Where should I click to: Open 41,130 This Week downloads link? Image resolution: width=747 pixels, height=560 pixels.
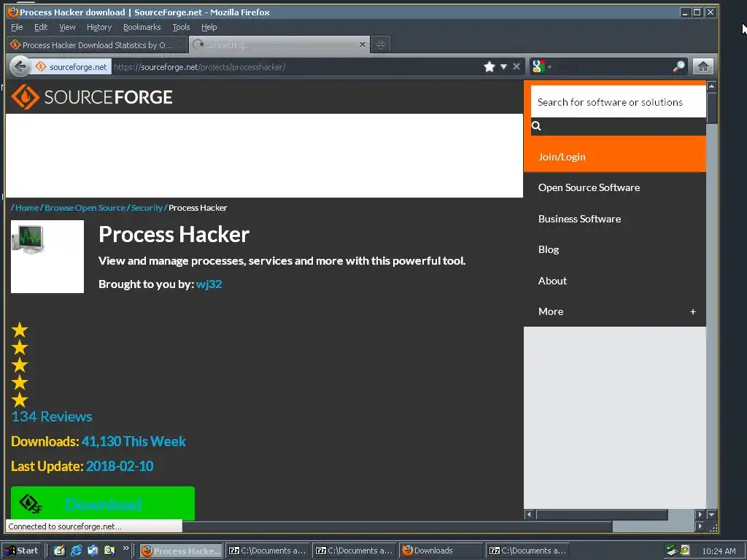[133, 441]
